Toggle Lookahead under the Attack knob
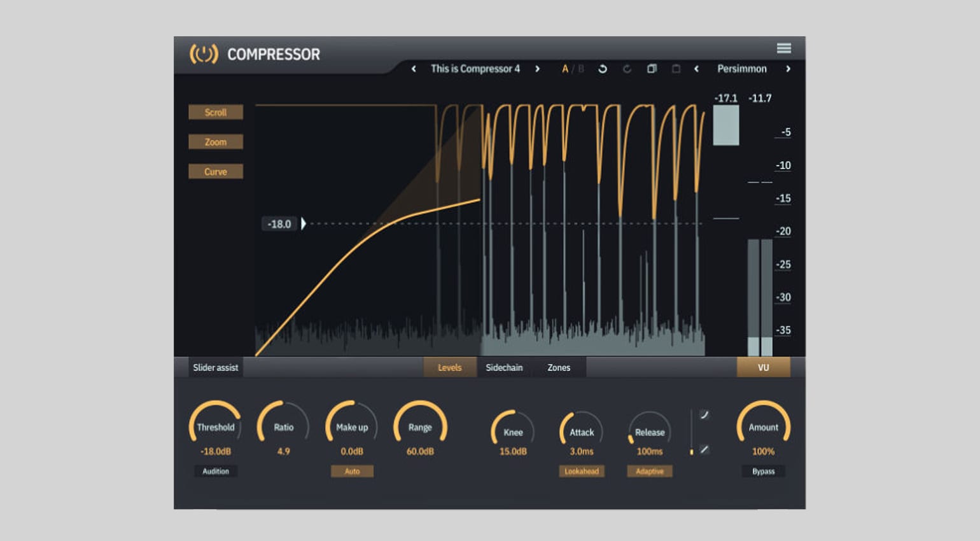Viewport: 980px width, 541px height. click(581, 471)
